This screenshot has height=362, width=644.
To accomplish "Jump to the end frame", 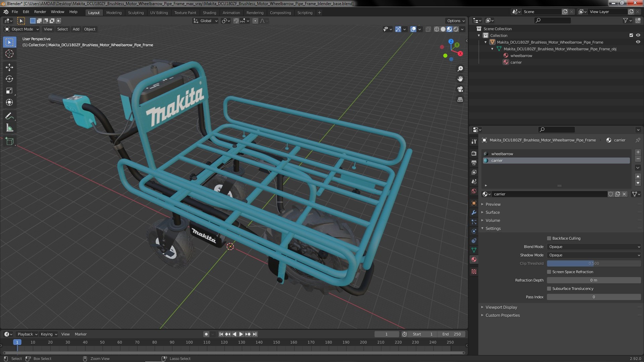I will click(x=255, y=334).
